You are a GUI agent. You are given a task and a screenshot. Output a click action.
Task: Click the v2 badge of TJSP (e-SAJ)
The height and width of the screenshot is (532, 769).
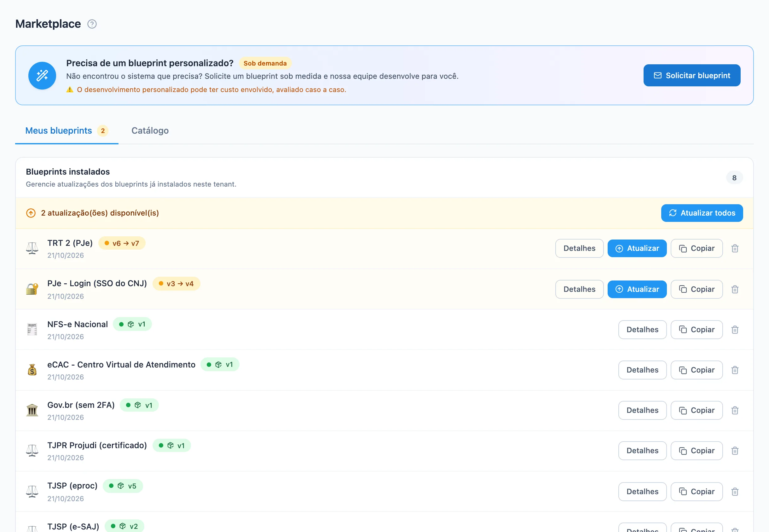[x=124, y=526]
